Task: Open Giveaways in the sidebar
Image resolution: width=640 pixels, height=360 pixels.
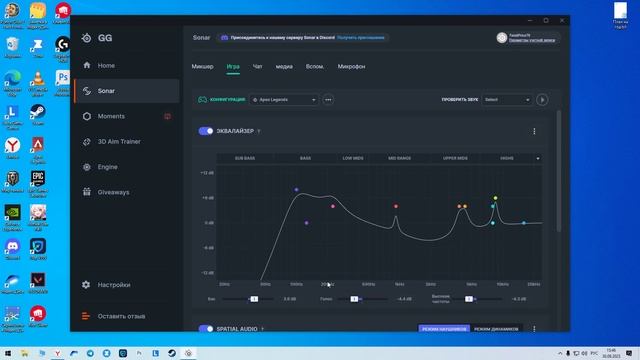Action: coord(127,192)
